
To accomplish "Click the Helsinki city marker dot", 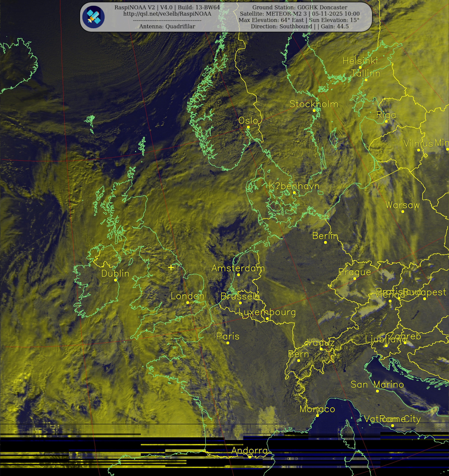I will (360, 67).
